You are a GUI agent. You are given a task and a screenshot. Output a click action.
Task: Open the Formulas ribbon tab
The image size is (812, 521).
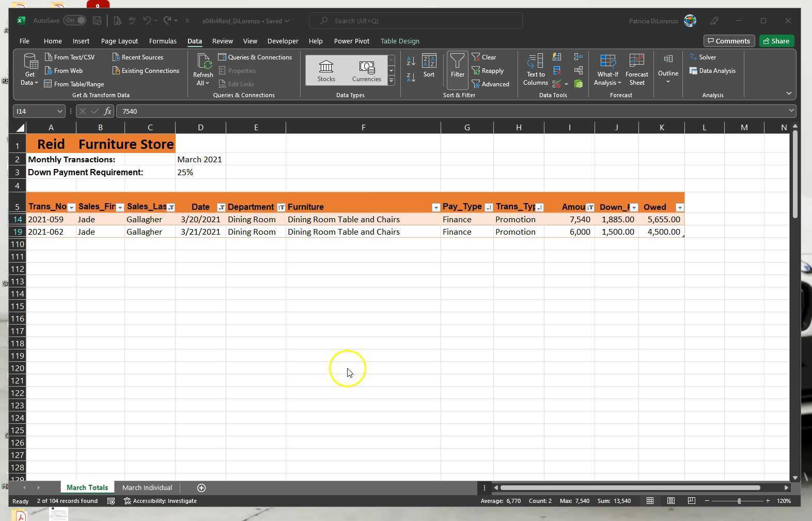163,41
